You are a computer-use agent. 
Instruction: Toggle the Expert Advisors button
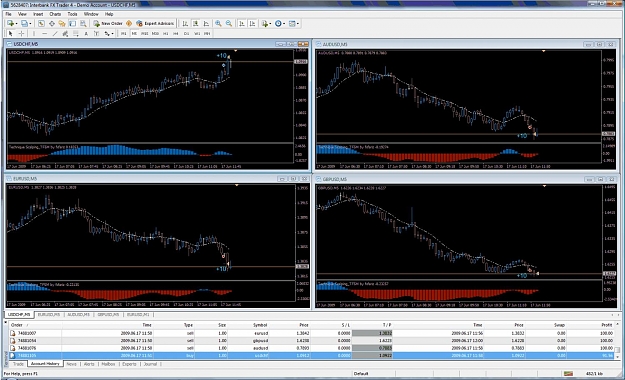[155, 24]
